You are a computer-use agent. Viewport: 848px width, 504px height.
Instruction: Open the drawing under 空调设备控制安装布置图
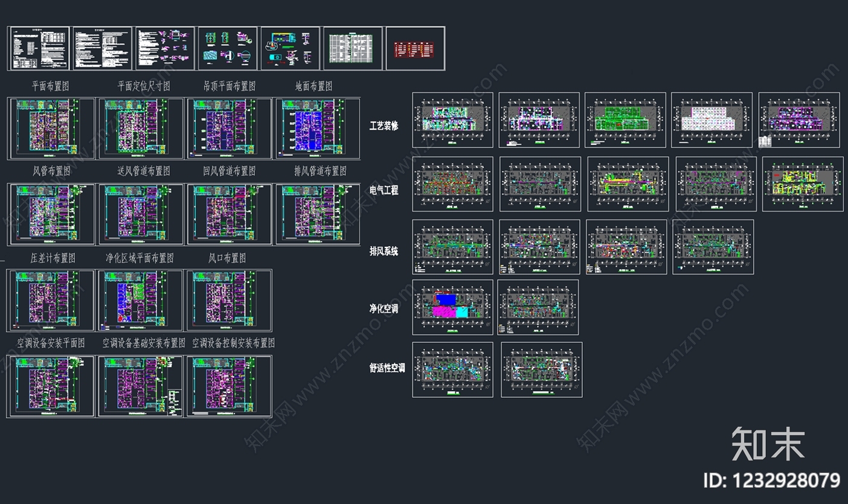pos(229,386)
